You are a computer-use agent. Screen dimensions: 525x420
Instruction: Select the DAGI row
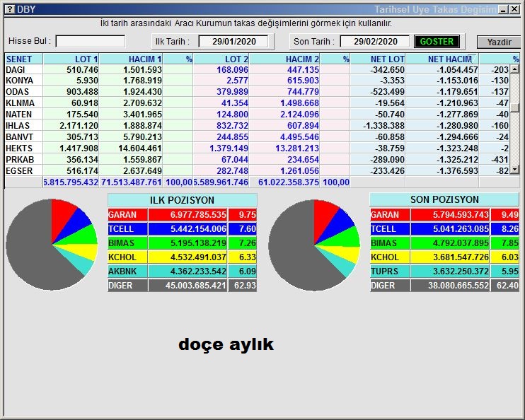click(257, 69)
